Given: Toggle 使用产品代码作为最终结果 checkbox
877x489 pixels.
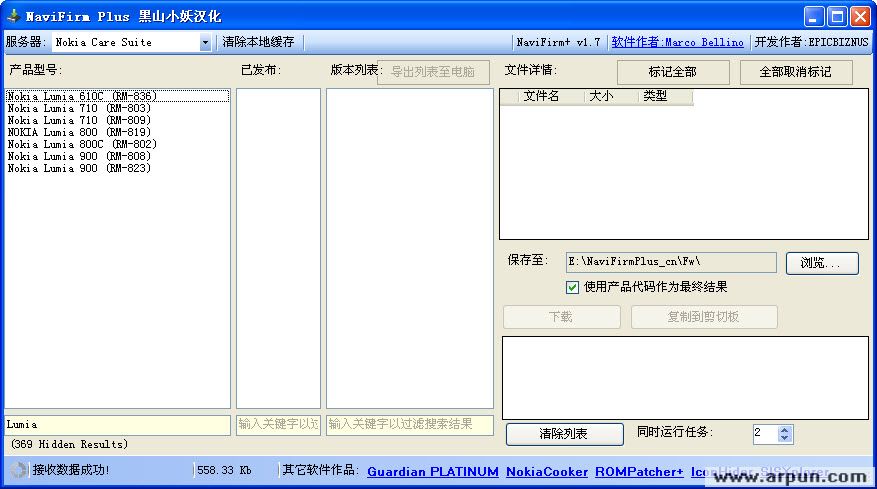Looking at the screenshot, I should click(573, 287).
